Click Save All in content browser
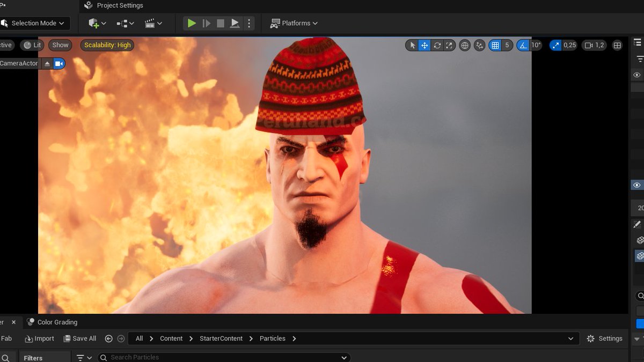 pyautogui.click(x=80, y=338)
